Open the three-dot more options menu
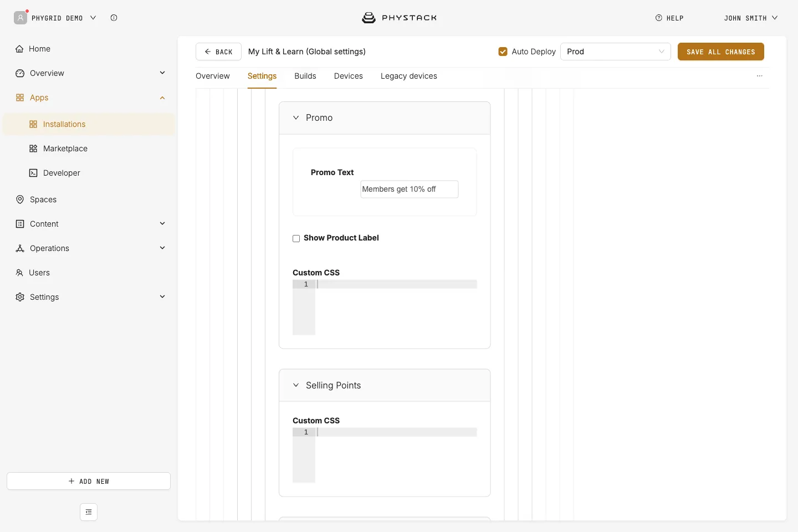Screen dimensions: 798x532 [760, 76]
